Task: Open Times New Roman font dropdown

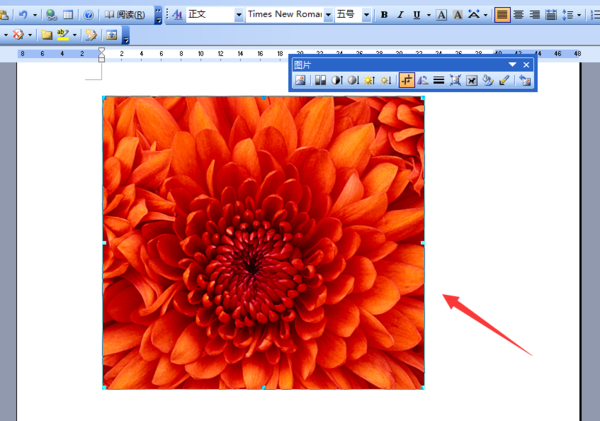Action: pyautogui.click(x=328, y=15)
